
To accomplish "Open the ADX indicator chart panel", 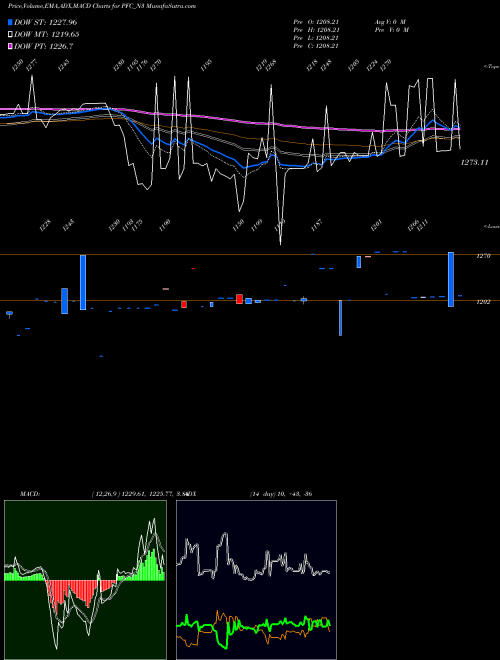I will (256, 580).
